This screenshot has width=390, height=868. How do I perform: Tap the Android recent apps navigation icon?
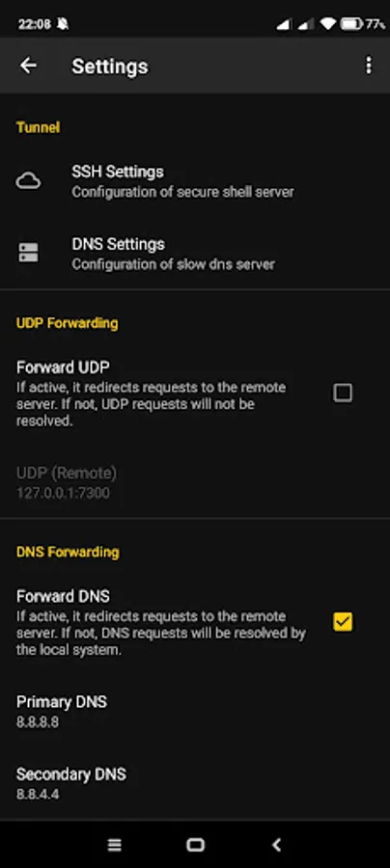coord(114,844)
